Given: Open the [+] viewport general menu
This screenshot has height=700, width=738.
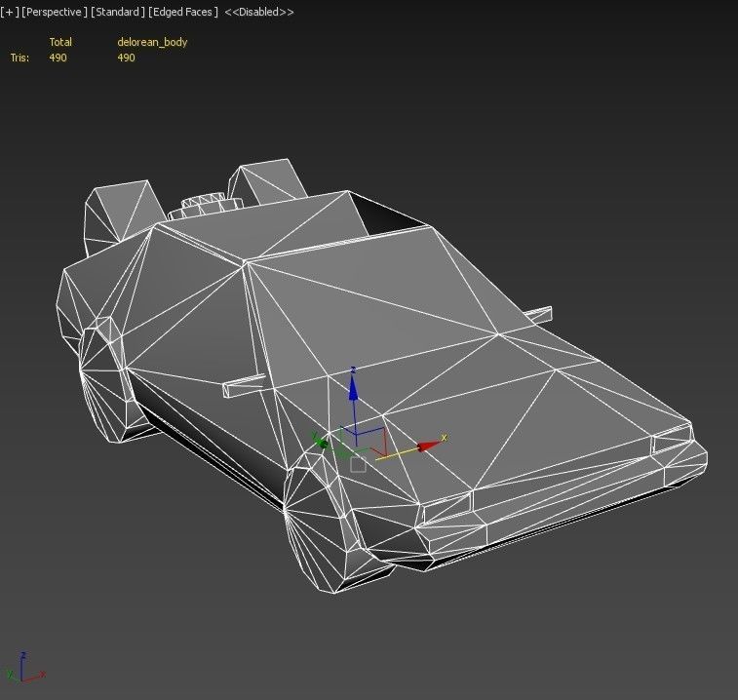Looking at the screenshot, I should click(10, 12).
